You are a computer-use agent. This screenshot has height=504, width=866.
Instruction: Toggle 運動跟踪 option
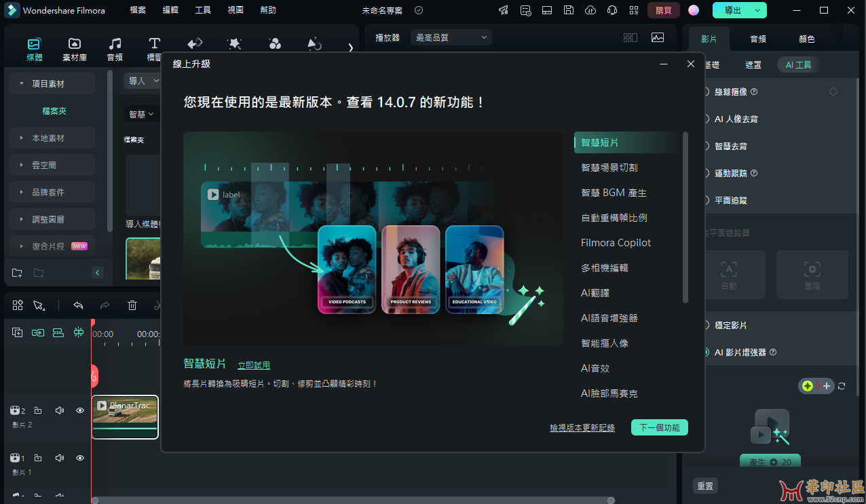706,173
